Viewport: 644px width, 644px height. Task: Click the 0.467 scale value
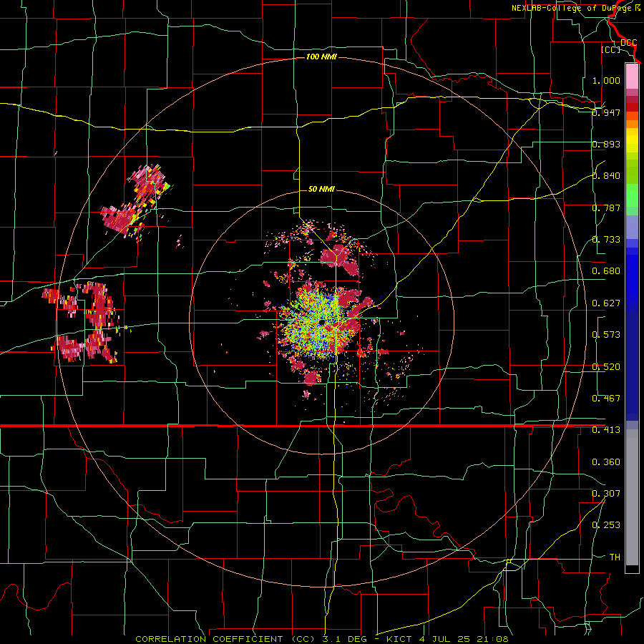pyautogui.click(x=606, y=399)
